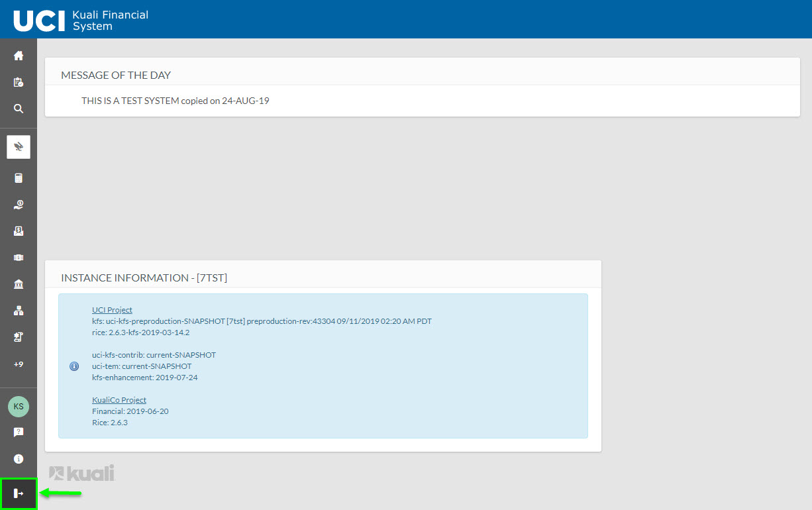Open the clipboard action list icon

19,83
